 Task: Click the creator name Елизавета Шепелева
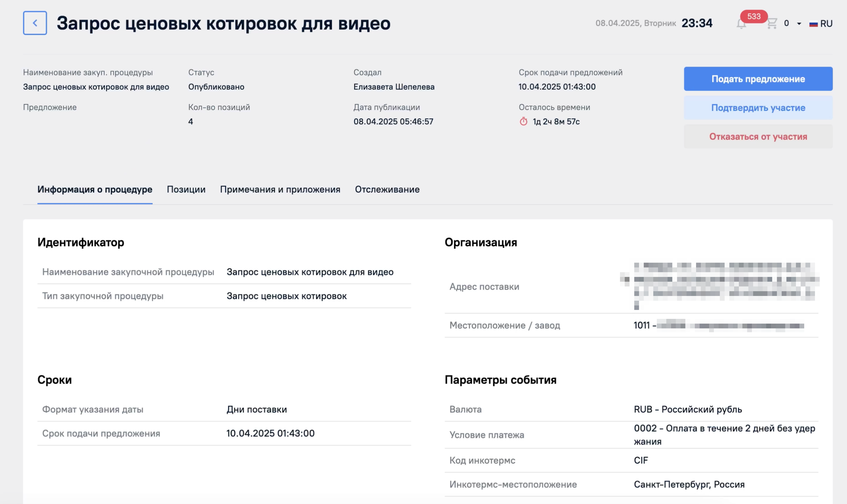point(393,87)
